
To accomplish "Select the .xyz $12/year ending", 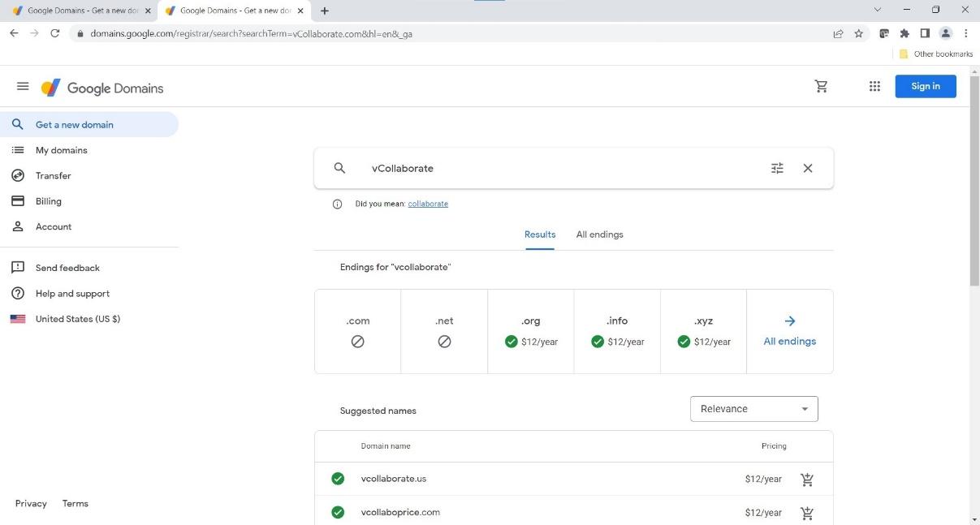I will pyautogui.click(x=704, y=331).
